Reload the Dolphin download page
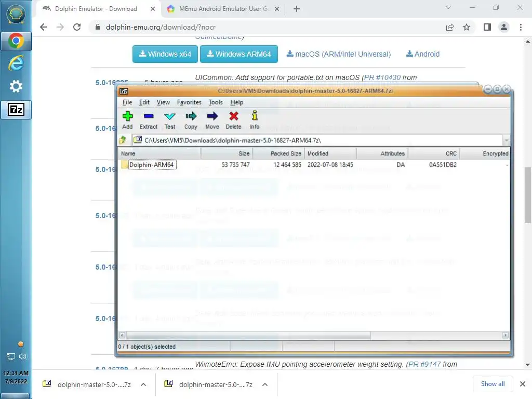 77,27
